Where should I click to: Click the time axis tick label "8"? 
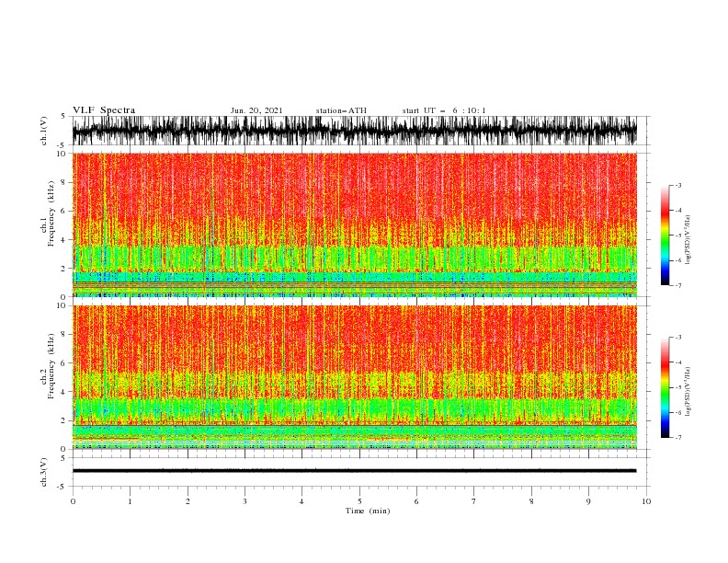[531, 501]
